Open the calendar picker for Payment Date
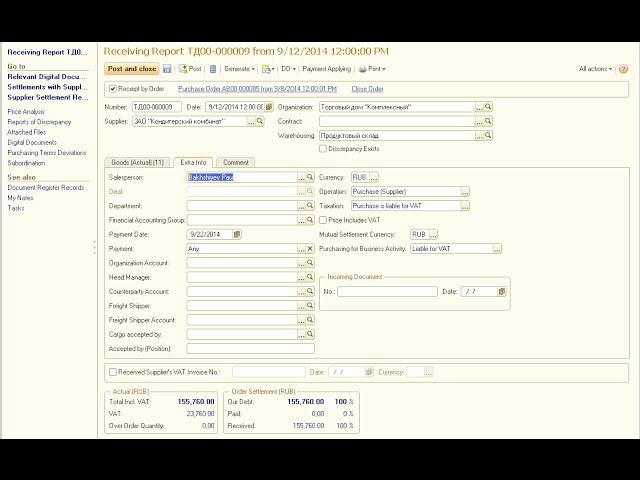Viewport: 640px width, 480px height. [x=237, y=234]
